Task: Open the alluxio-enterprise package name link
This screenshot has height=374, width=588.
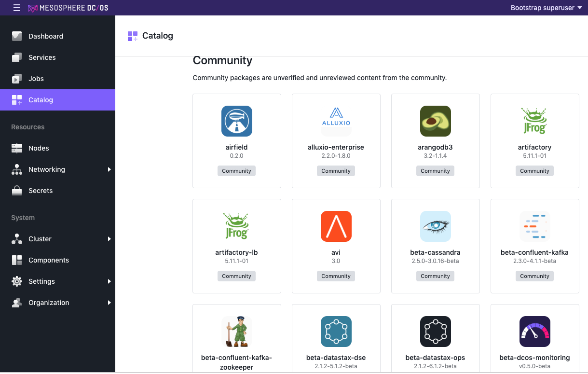Action: pos(336,147)
